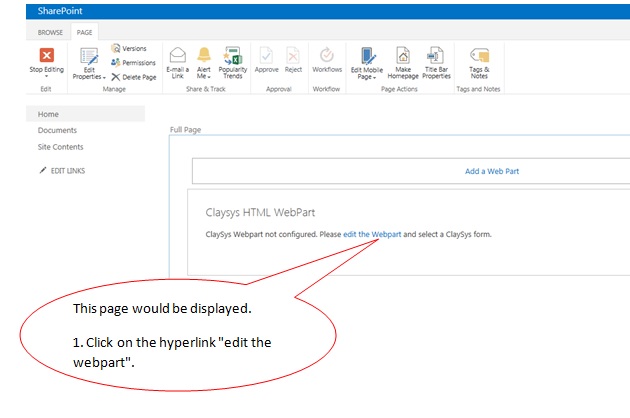This screenshot has width=630, height=418.
Task: Open Tags & Notes
Action: click(479, 63)
